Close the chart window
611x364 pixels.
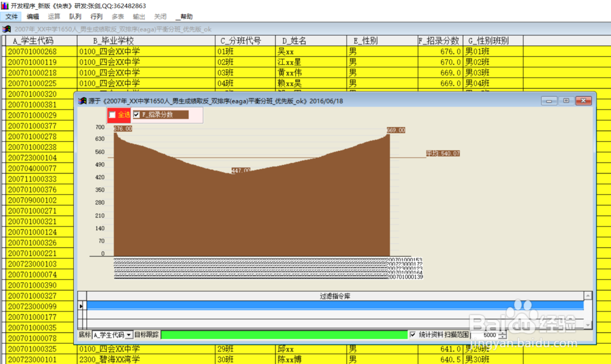tap(584, 101)
